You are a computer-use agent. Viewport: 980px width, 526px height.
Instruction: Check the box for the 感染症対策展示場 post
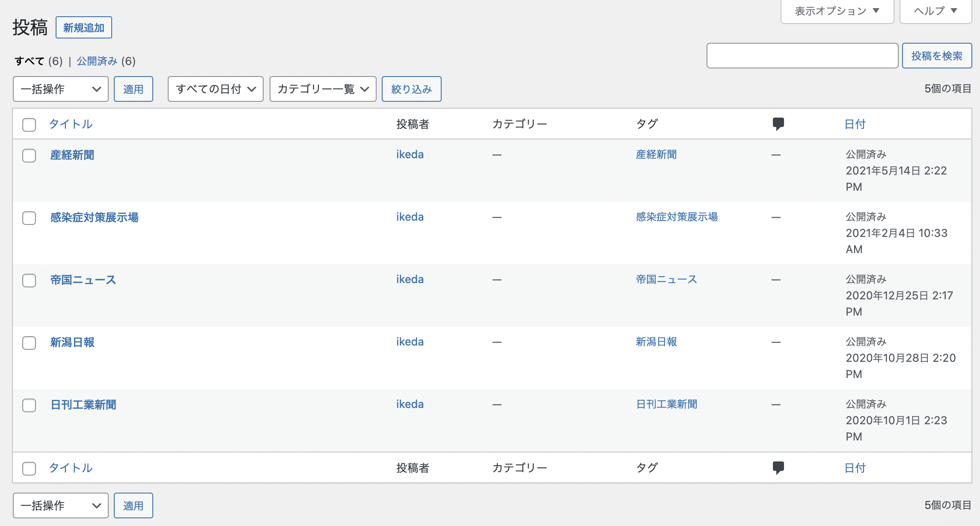pos(29,218)
